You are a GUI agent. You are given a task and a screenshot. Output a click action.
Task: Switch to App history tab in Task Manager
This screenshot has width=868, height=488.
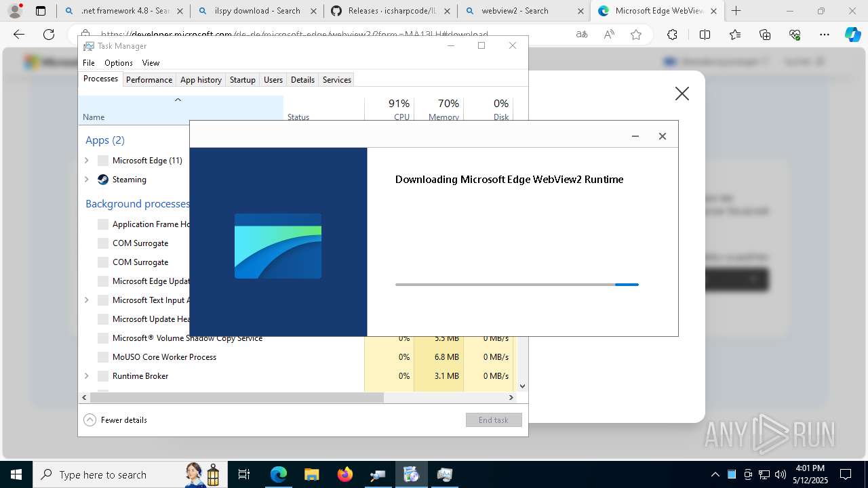(201, 79)
